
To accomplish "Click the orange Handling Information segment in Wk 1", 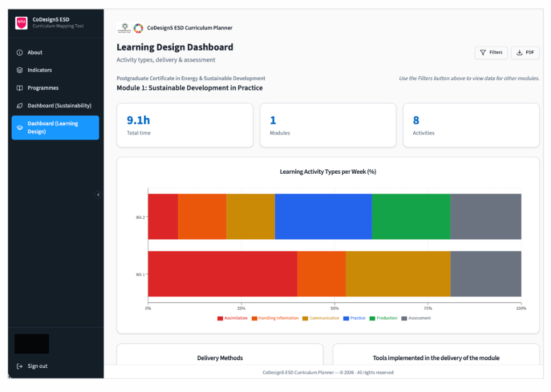I will 322,274.
